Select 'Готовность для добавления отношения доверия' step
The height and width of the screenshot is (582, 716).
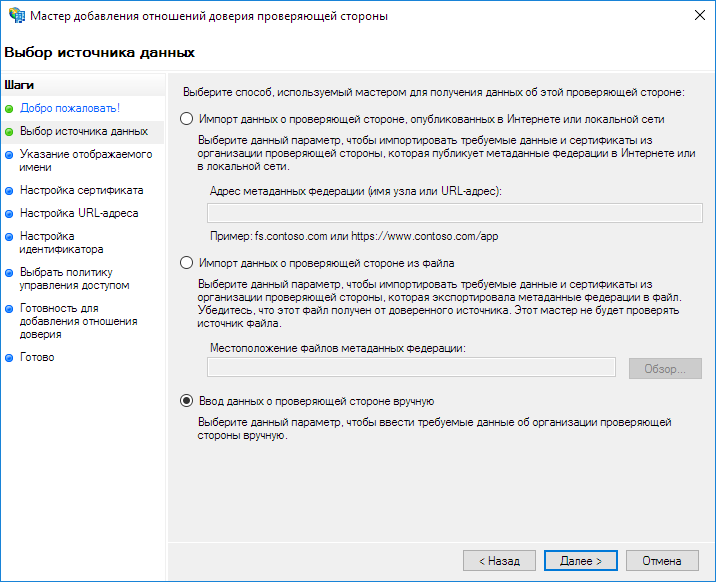pos(78,321)
